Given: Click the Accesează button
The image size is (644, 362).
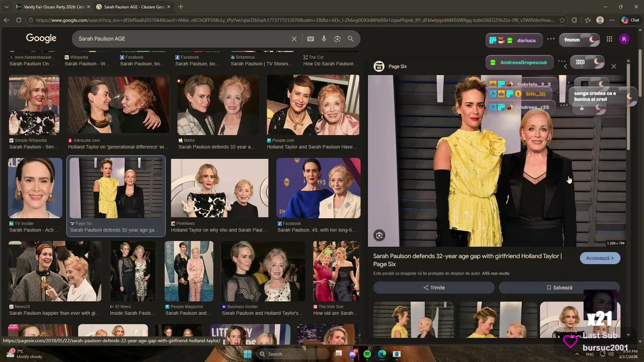Looking at the screenshot, I should click(x=600, y=258).
